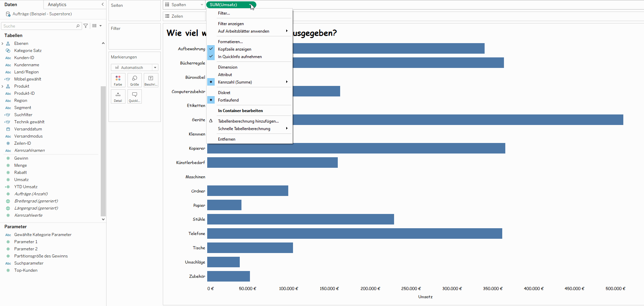Viewport: 644px width, 306px height.
Task: Switch to the Analytics tab
Action: pyautogui.click(x=57, y=4)
